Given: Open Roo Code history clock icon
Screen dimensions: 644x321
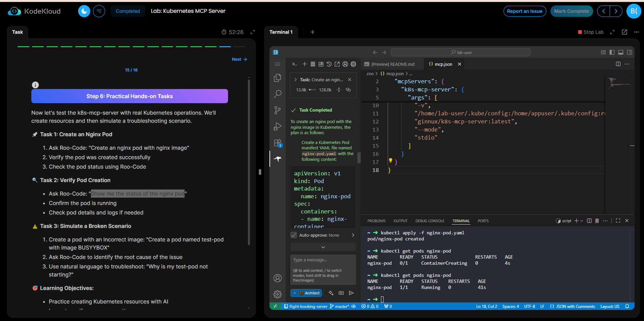Looking at the screenshot, I should (329, 64).
